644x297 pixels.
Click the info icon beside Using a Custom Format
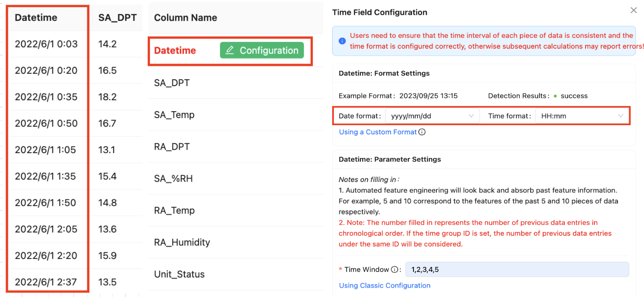tap(422, 132)
